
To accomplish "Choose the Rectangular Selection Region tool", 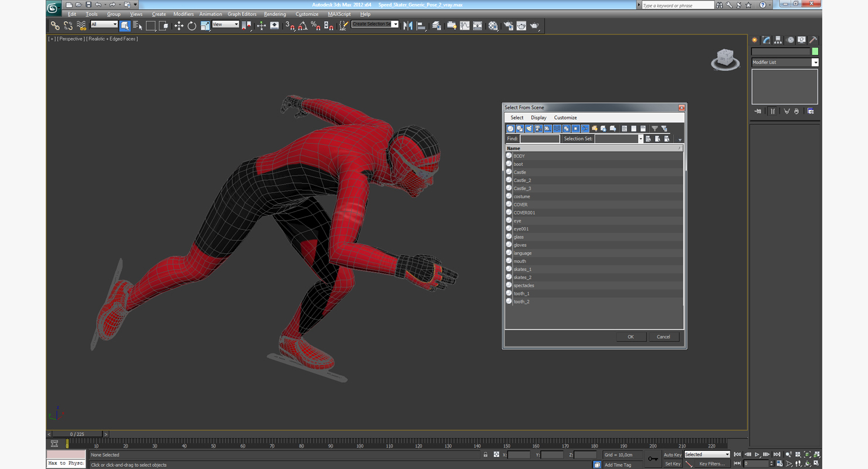I will pyautogui.click(x=151, y=25).
